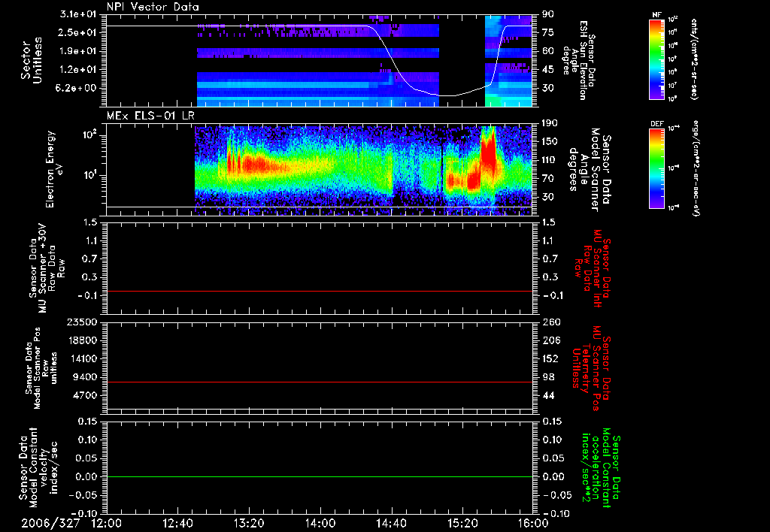Click the 9400 scanner position tick
Viewport: 770px width, 532px height.
pos(84,377)
